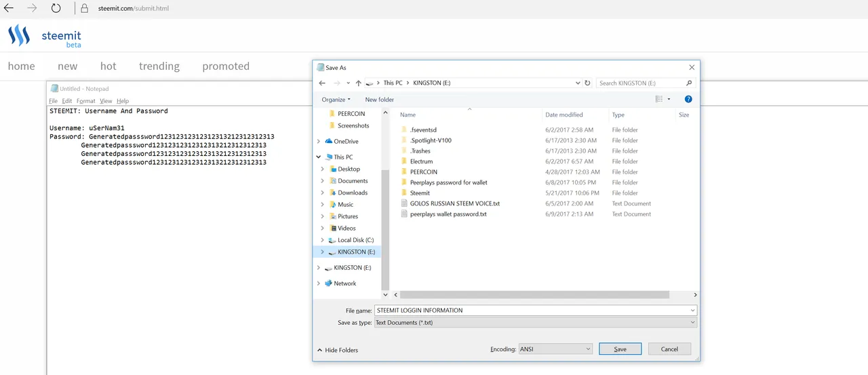Go to Steemit hot tab
868x375 pixels.
point(108,66)
